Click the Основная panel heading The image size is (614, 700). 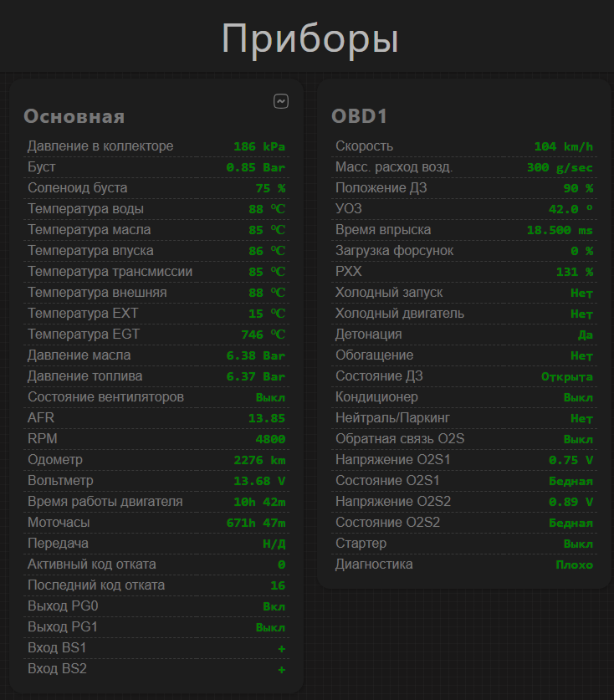click(x=74, y=116)
